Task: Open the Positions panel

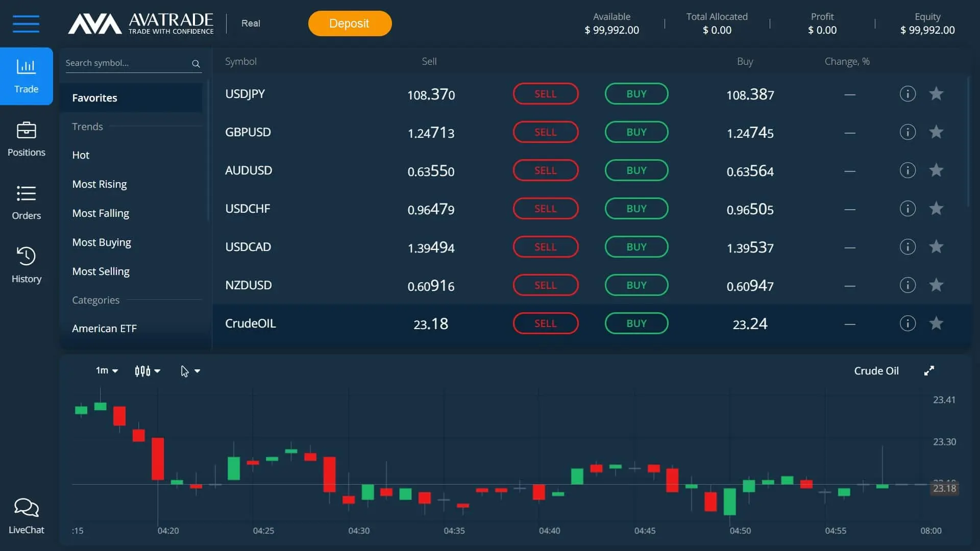Action: click(x=26, y=139)
